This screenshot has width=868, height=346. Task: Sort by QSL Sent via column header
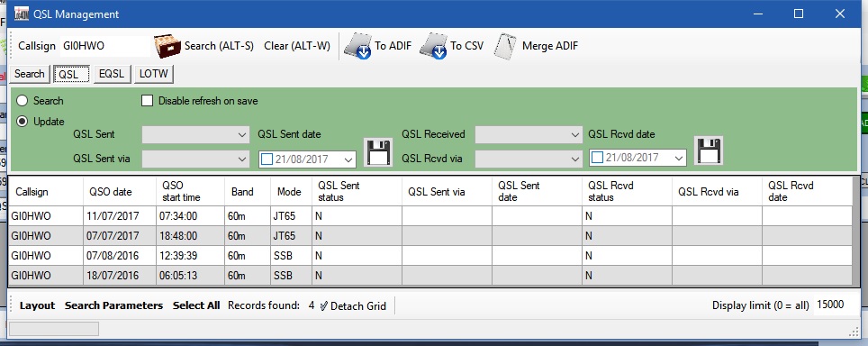447,192
